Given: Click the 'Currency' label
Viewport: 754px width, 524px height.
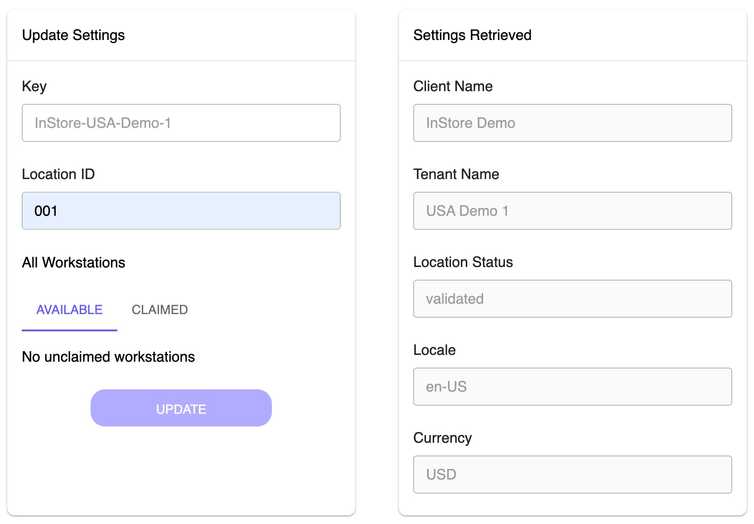Looking at the screenshot, I should [x=442, y=438].
